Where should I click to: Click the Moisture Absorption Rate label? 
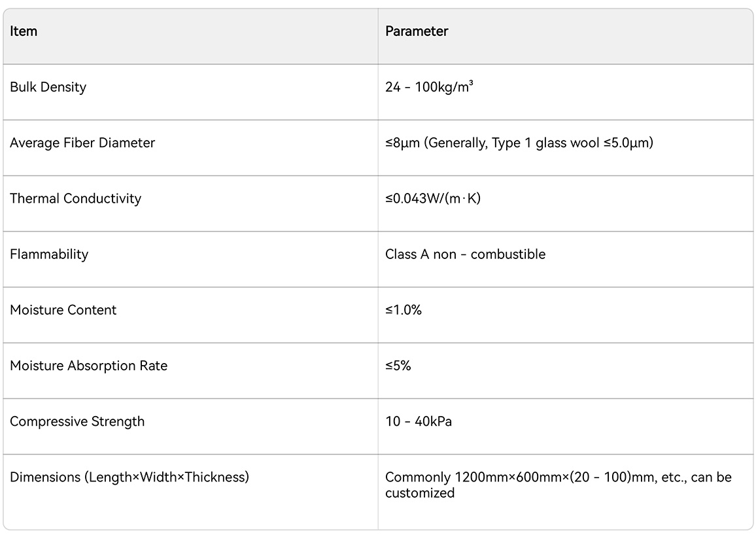(x=89, y=366)
